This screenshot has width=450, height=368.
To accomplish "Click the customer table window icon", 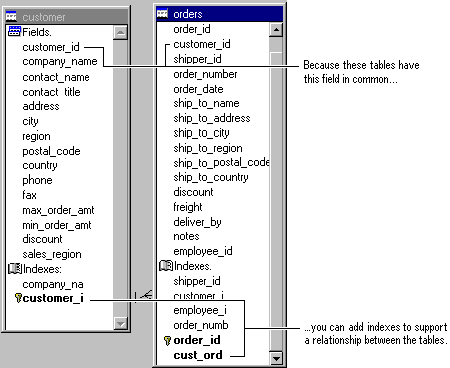I will pos(11,16).
